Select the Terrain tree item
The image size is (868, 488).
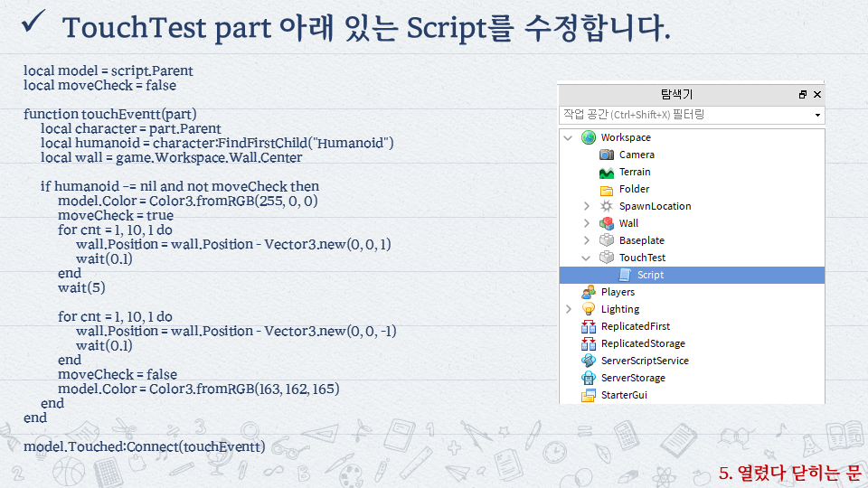[635, 172]
